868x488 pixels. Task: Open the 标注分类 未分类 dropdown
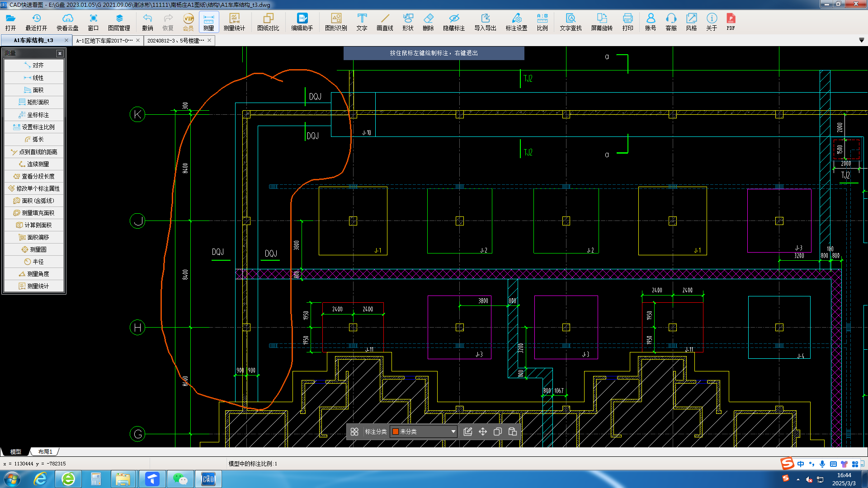(x=424, y=432)
